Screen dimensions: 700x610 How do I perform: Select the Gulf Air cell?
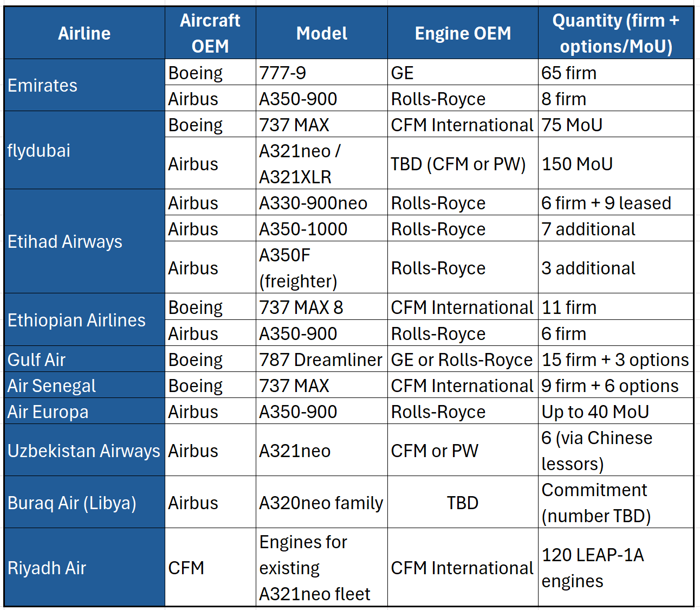(84, 359)
